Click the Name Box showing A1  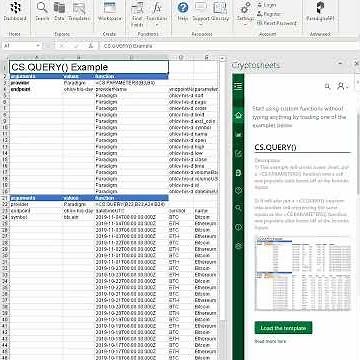(18, 46)
